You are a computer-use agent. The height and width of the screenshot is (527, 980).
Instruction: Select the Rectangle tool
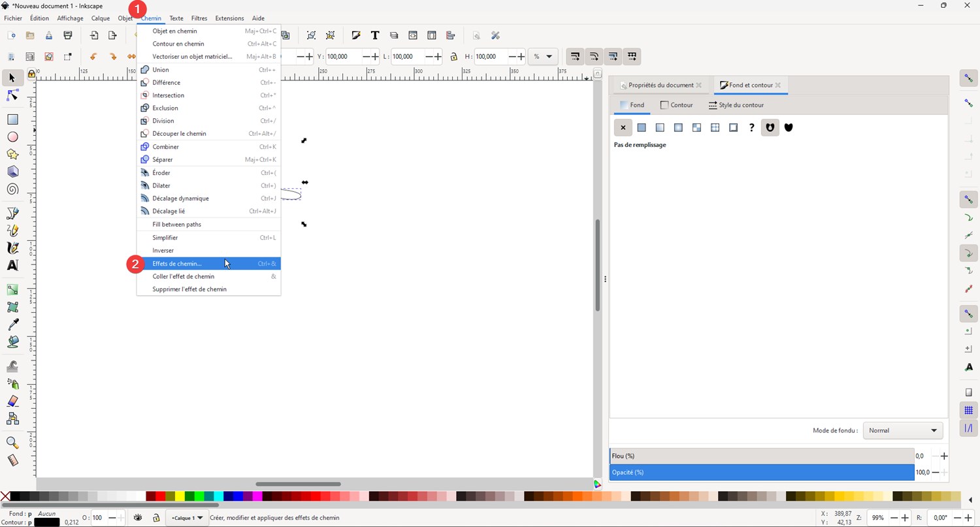12,120
